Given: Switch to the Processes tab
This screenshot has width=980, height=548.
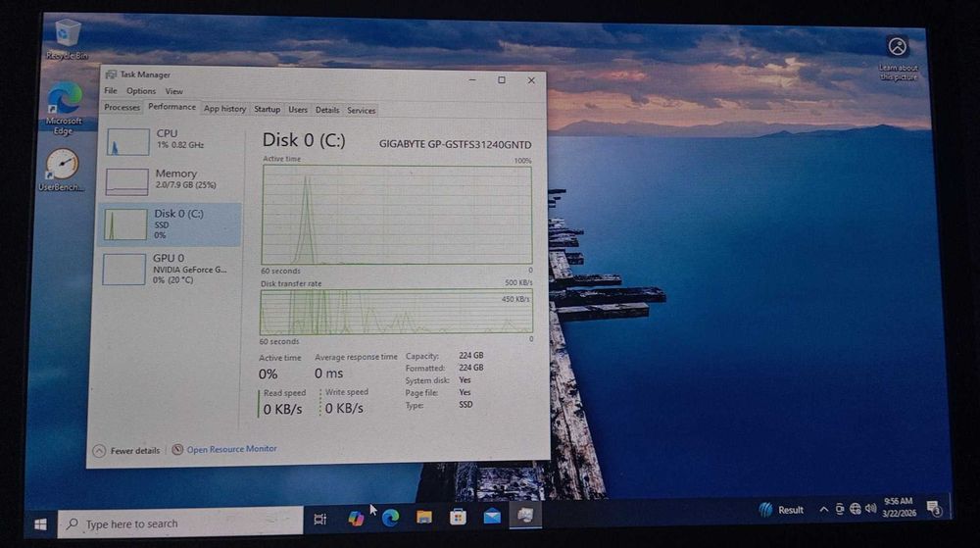Looking at the screenshot, I should 122,108.
